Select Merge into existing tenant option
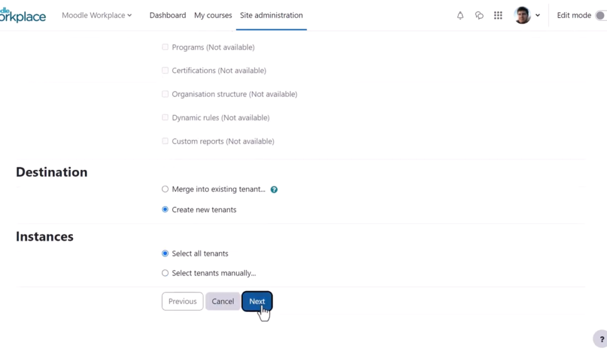Image resolution: width=607 pixels, height=364 pixels. coord(165,189)
